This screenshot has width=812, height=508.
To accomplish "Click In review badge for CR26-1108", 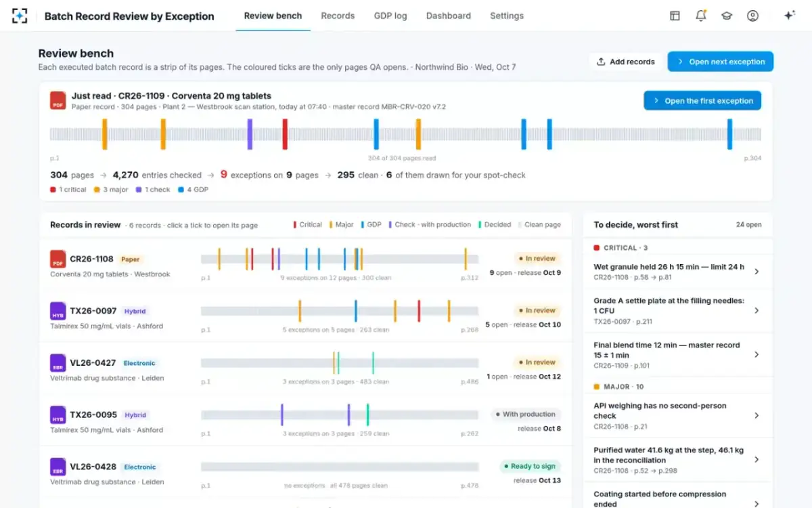I will 537,259.
